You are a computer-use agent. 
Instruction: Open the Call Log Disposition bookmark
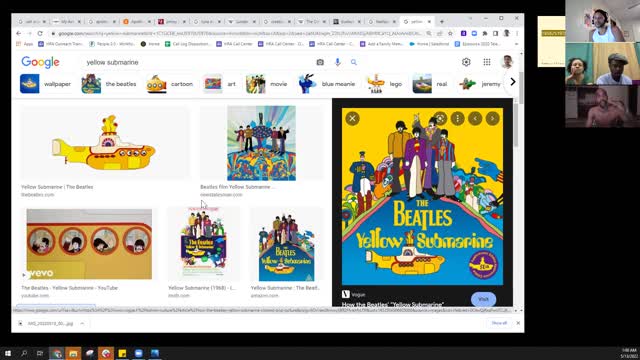click(188, 44)
